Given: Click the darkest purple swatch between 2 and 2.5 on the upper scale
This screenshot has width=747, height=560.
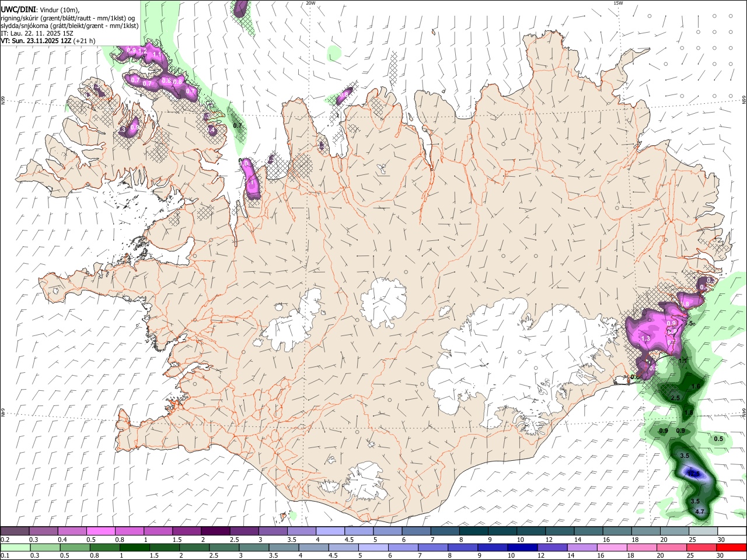Looking at the screenshot, I should pos(215,531).
